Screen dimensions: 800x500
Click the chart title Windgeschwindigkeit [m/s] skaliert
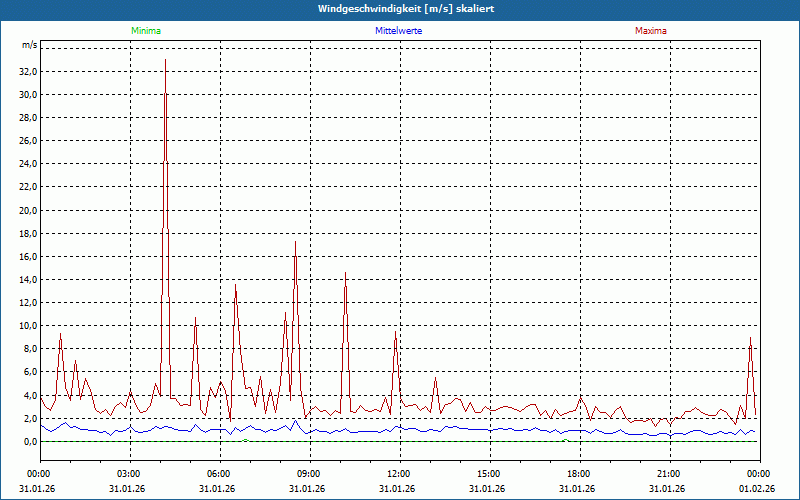tap(406, 9)
